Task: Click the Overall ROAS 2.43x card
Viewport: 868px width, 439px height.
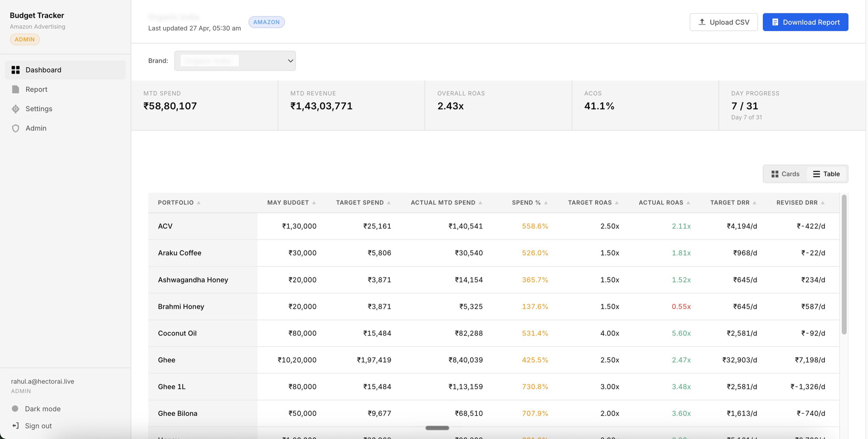Action: pyautogui.click(x=498, y=105)
